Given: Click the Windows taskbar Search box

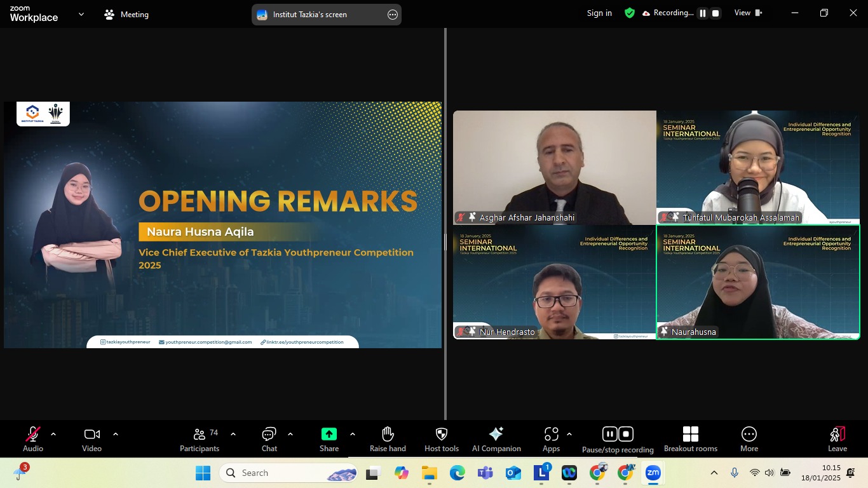Looking at the screenshot, I should [x=288, y=473].
